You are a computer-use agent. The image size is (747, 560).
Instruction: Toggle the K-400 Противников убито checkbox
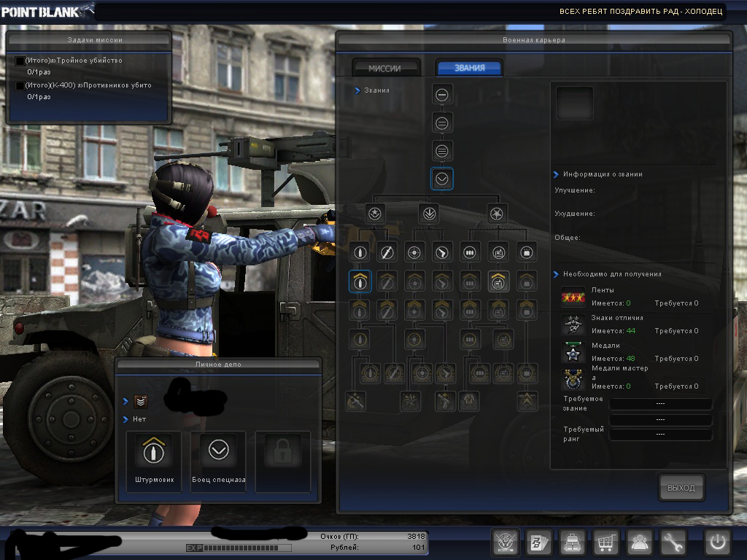tap(20, 86)
